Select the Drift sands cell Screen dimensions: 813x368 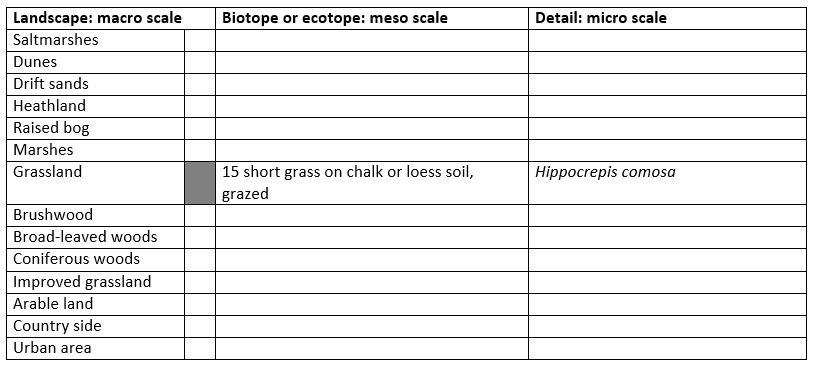click(96, 84)
